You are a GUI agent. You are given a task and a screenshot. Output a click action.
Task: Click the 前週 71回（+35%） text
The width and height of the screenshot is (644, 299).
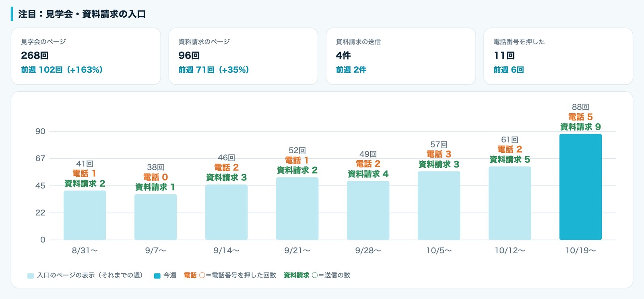214,70
